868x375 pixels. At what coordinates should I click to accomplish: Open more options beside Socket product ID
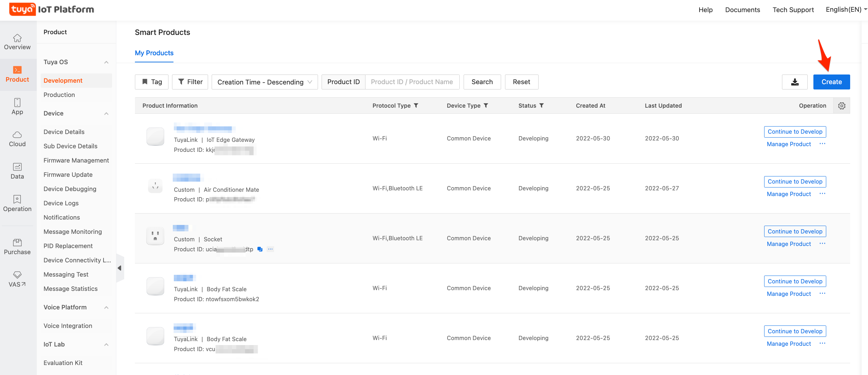[x=270, y=249]
